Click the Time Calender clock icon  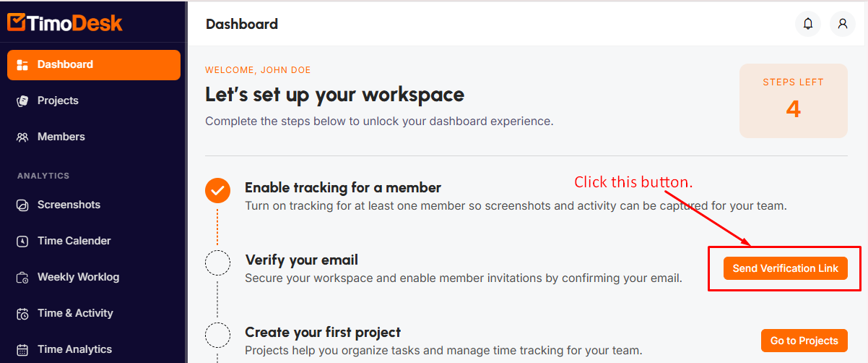22,242
